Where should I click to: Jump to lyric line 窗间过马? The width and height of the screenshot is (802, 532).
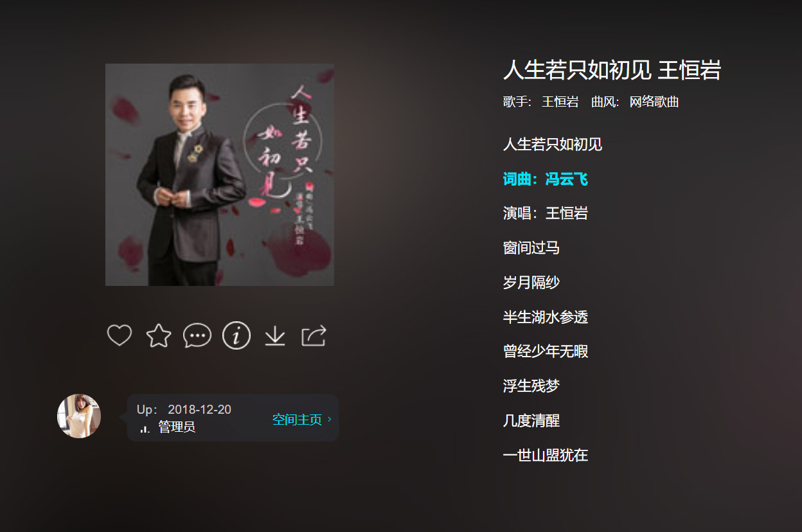click(x=531, y=248)
